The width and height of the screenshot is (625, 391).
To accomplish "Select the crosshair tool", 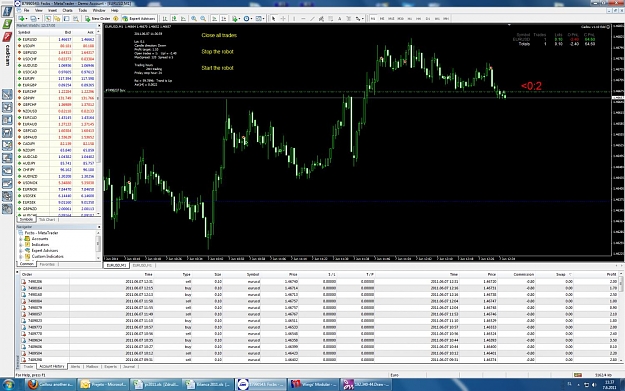I will click(x=283, y=18).
